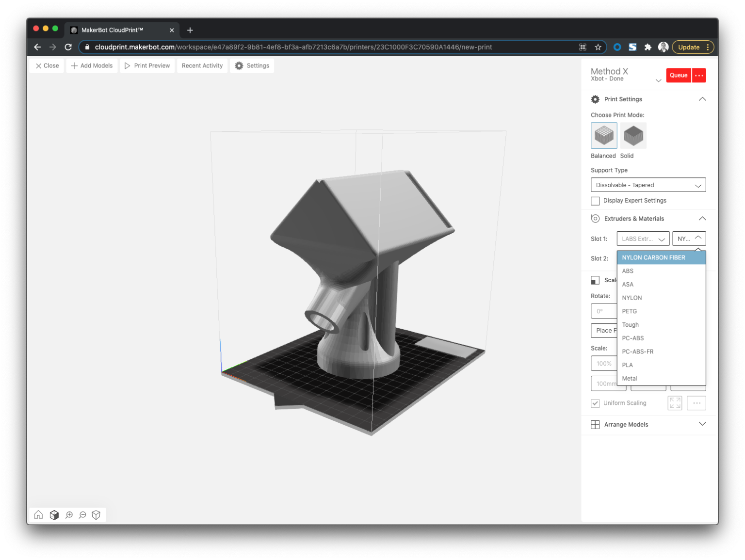This screenshot has width=745, height=560.
Task: Open the Support Type dropdown
Action: click(x=648, y=185)
